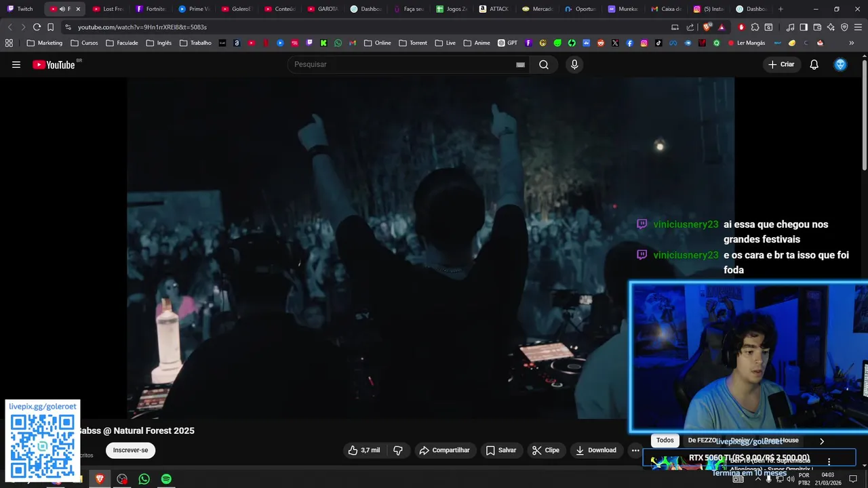Viewport: 868px width, 488px height.
Task: Click the video player area
Action: pos(431,247)
